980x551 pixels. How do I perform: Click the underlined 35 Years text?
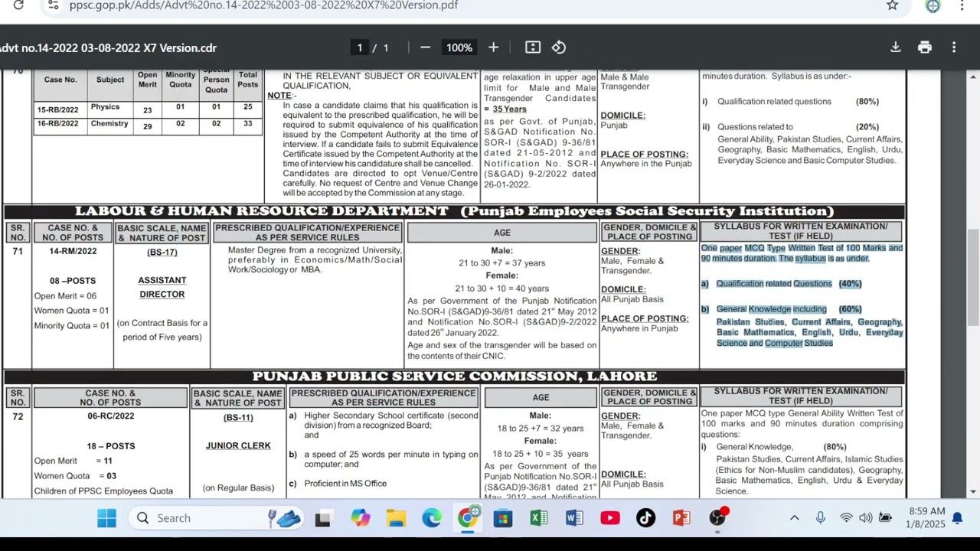(509, 109)
